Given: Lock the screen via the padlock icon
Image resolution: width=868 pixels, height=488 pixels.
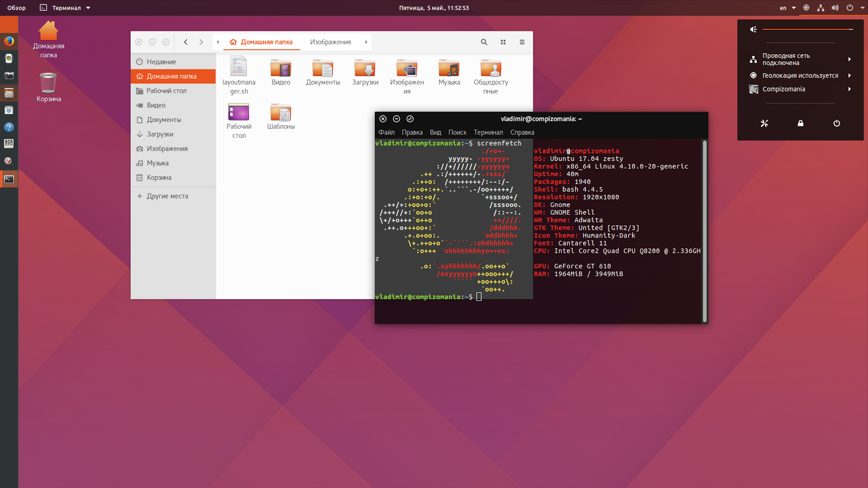Looking at the screenshot, I should click(x=800, y=123).
